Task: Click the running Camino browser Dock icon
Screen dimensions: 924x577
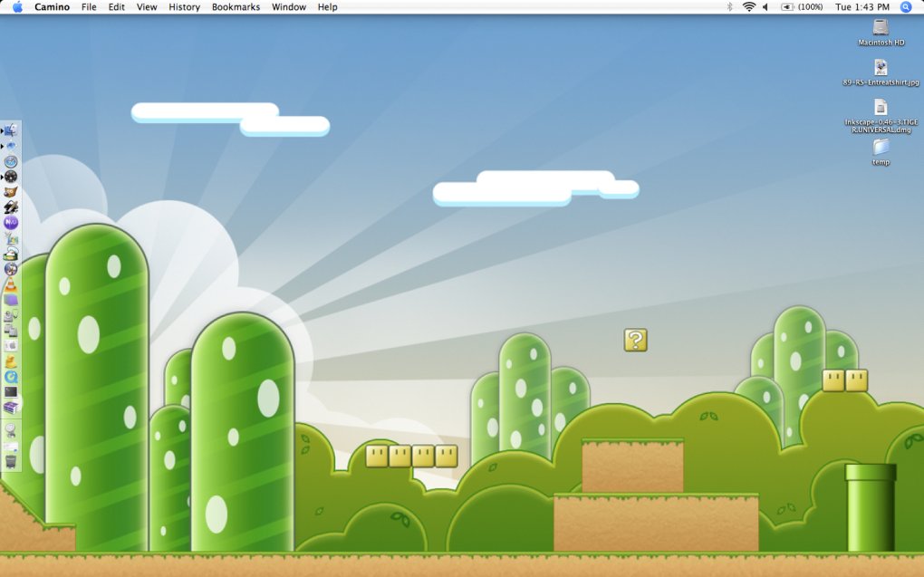Action: pyautogui.click(x=11, y=146)
